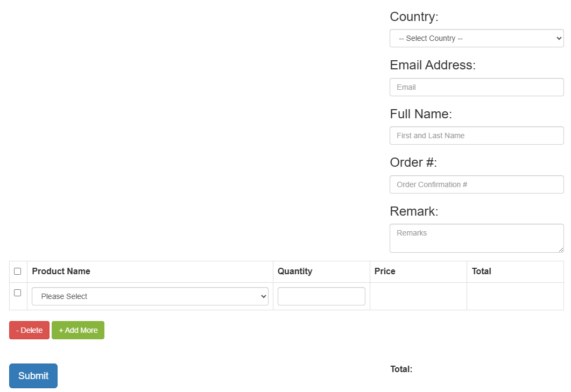Expand the Please Select product dropdown
Screen dimensions: 571x392
tap(150, 296)
